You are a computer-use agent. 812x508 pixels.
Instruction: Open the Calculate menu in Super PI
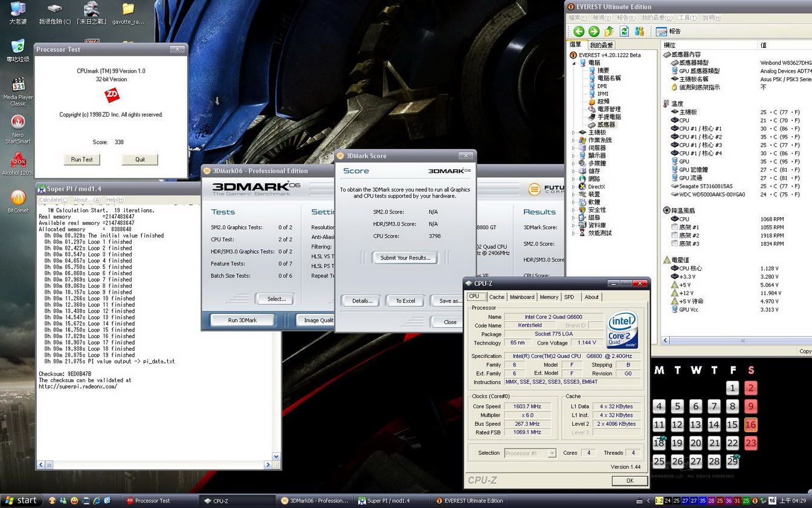[x=53, y=200]
